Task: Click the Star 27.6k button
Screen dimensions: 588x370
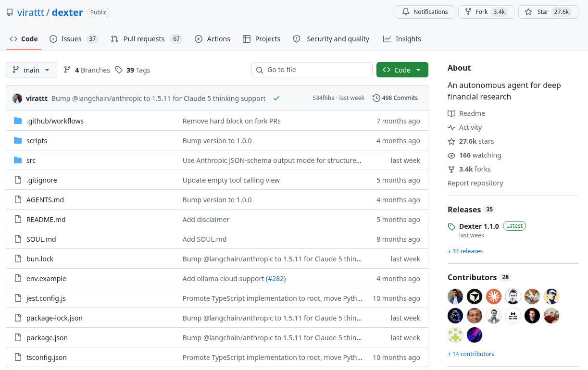Action: pos(548,12)
